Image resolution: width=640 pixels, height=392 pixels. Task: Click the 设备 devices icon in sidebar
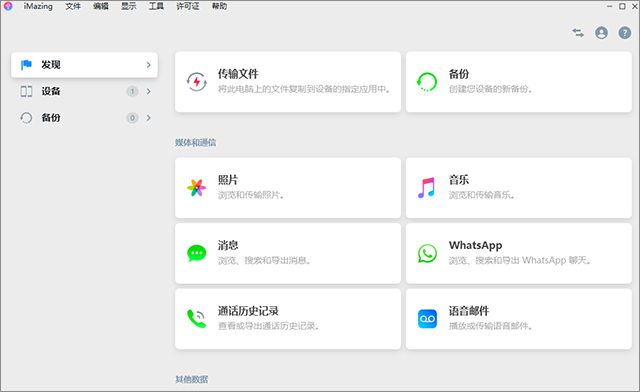coord(26,91)
